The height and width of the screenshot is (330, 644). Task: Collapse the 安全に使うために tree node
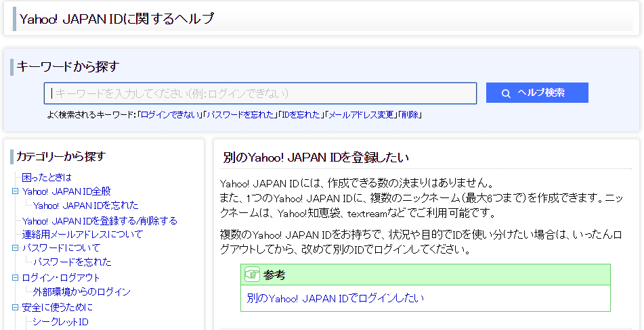pos(15,307)
